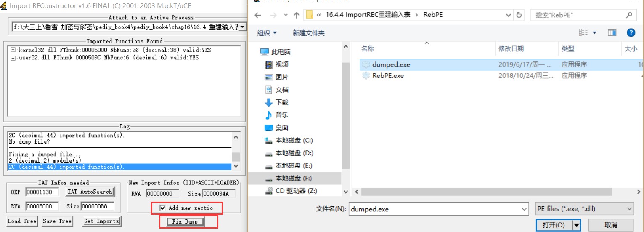
Task: Refresh the RebPE folder view
Action: pos(519,15)
